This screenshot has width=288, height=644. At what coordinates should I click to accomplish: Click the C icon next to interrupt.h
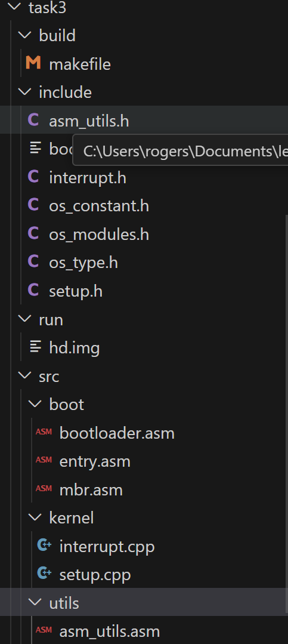[33, 177]
